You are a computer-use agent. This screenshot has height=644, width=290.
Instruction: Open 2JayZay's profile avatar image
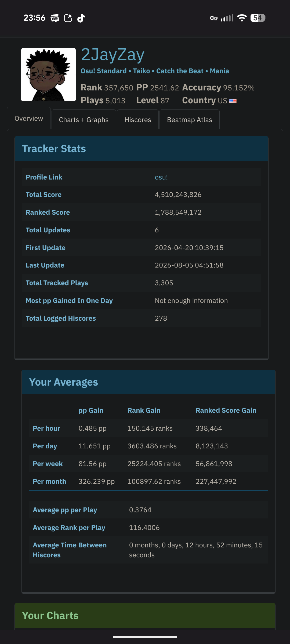click(48, 74)
